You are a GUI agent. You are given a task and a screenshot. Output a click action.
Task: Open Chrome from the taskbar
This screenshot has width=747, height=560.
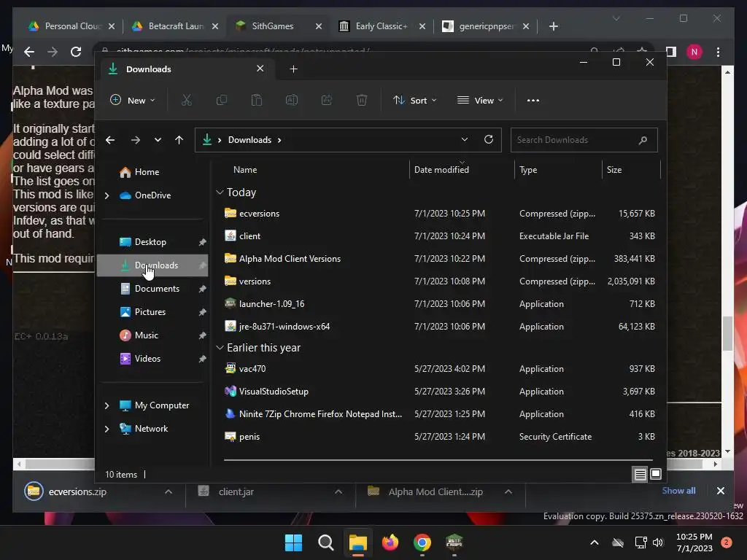[422, 542]
